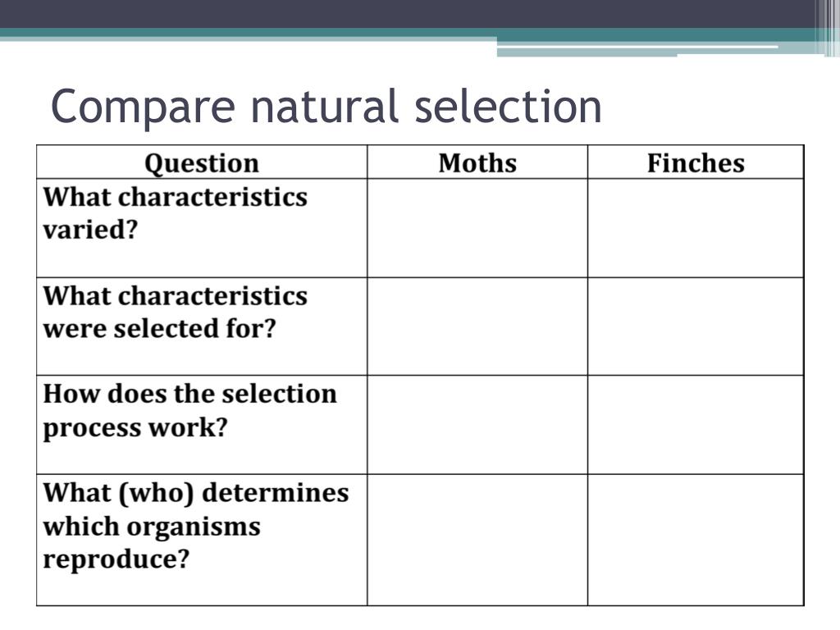Click the word 'reproduce?' in the last row
This screenshot has width=840, height=630.
pos(116,559)
